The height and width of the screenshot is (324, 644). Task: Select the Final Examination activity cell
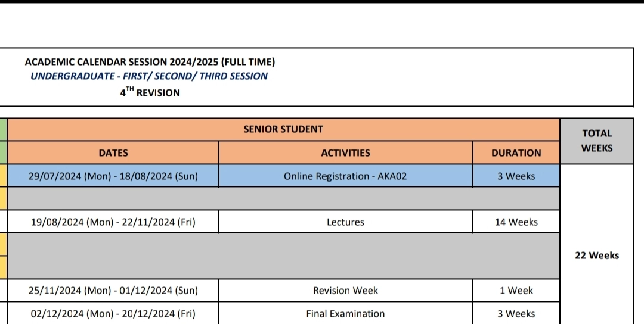345,313
